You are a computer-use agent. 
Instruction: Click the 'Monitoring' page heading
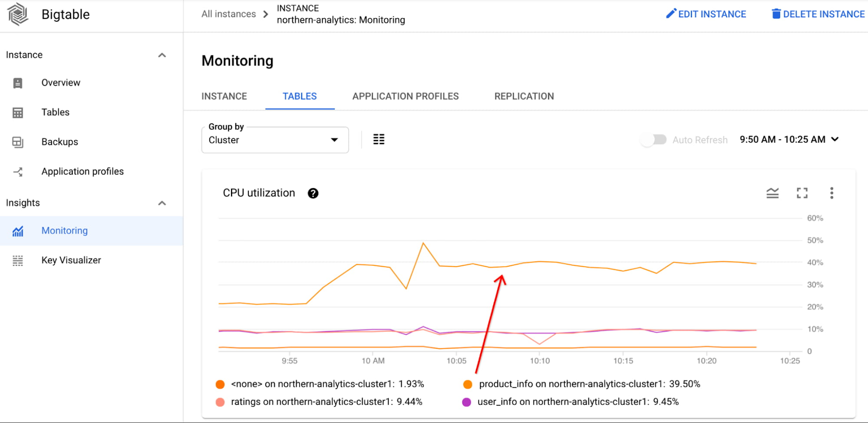(x=237, y=61)
